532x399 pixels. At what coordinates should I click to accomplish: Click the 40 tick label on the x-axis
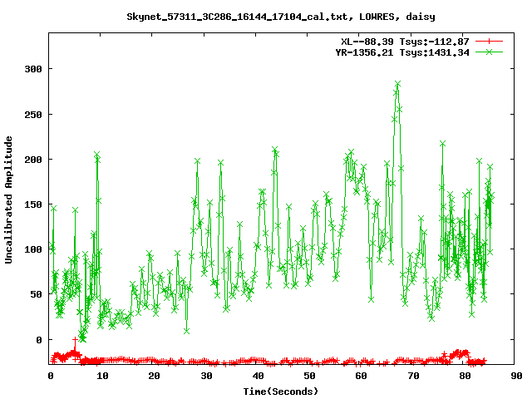[258, 376]
